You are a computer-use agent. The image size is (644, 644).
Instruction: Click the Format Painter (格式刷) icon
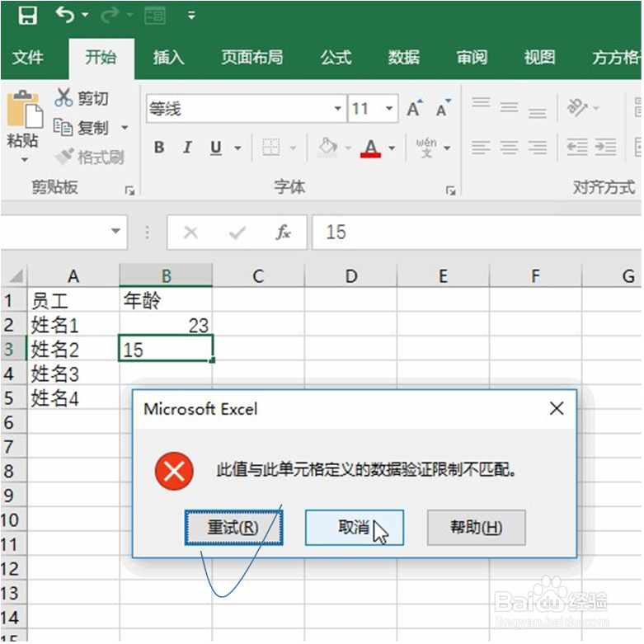pos(64,156)
